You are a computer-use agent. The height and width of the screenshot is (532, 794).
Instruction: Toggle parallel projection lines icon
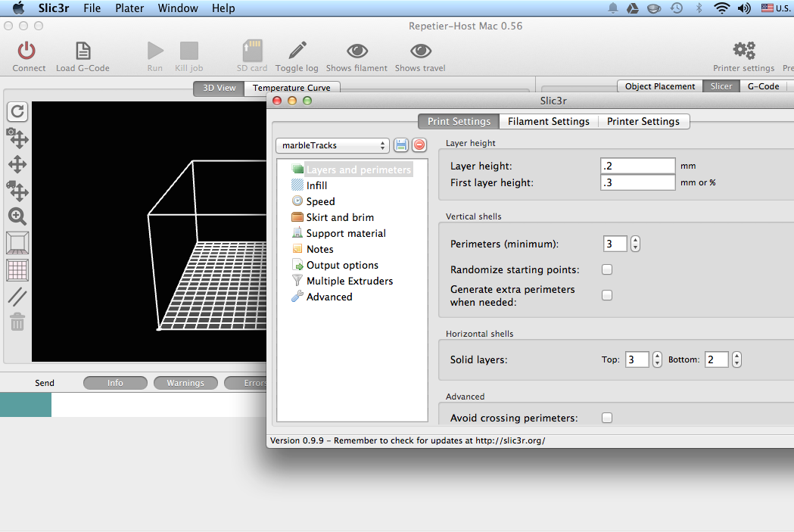(17, 297)
